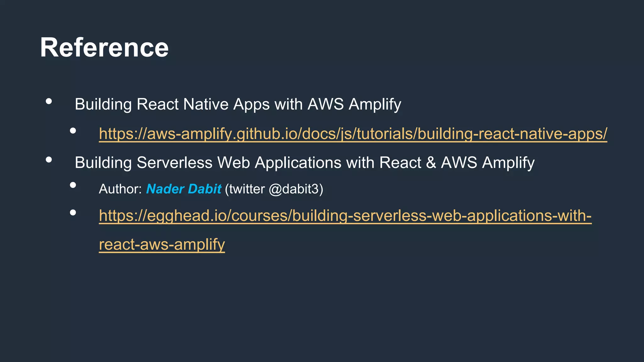Click the Reference slide title
The width and height of the screenshot is (644, 362).
tap(104, 47)
